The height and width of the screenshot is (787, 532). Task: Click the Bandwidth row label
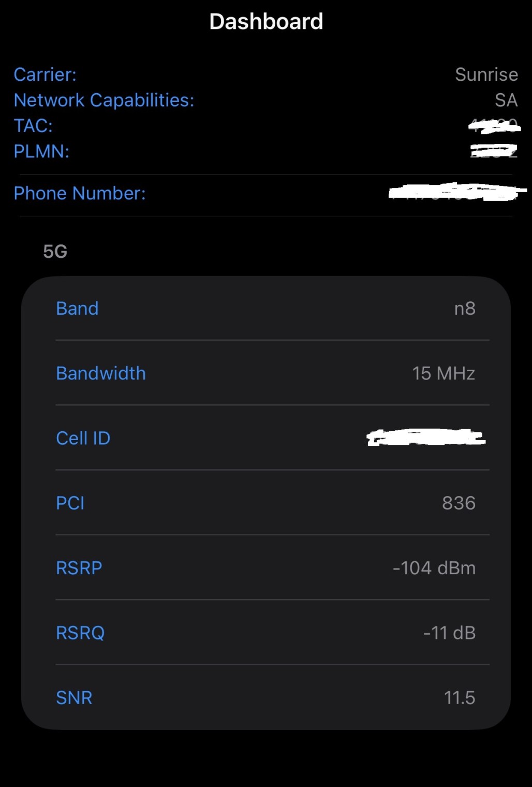point(101,373)
